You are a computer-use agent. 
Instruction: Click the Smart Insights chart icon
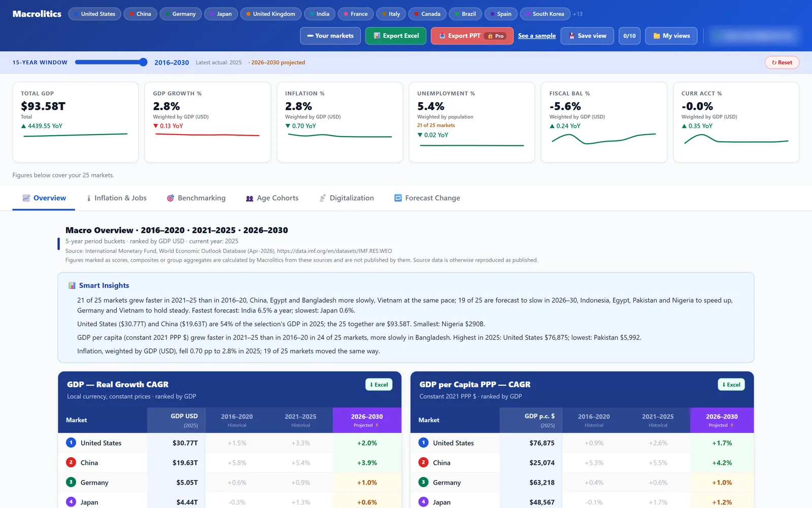[x=72, y=285]
